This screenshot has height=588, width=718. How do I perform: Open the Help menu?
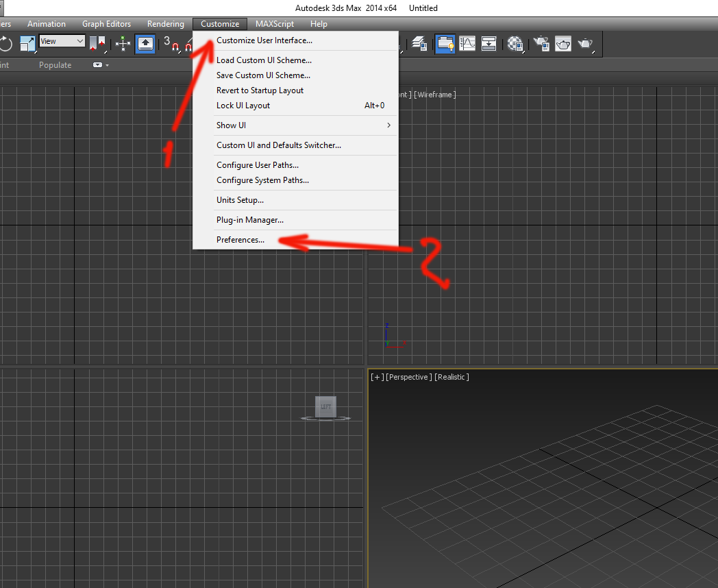319,24
